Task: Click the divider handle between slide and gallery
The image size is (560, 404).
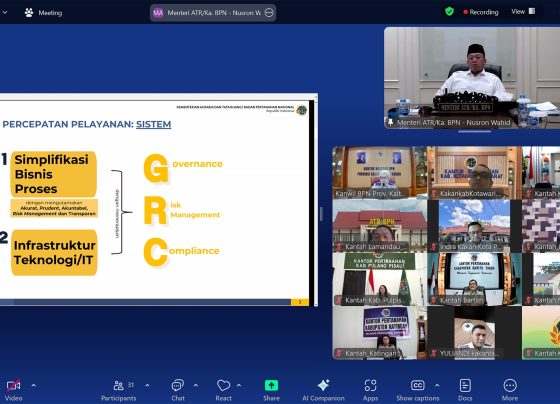Action: coord(321,214)
